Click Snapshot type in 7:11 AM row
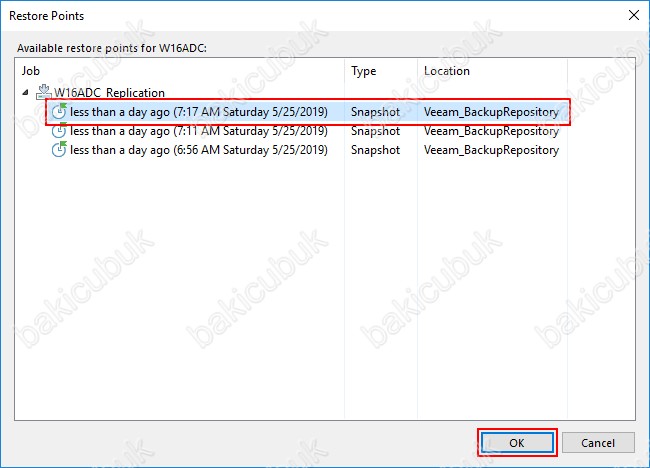 pyautogui.click(x=375, y=131)
